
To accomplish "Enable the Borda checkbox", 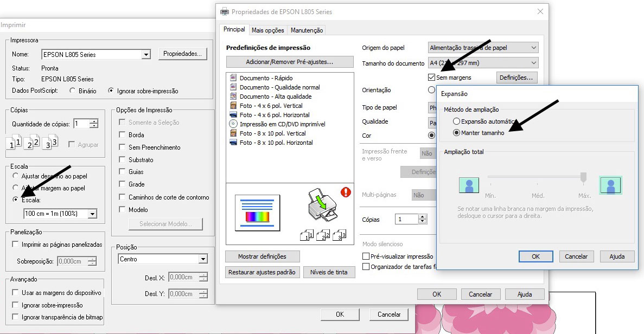I will (122, 134).
